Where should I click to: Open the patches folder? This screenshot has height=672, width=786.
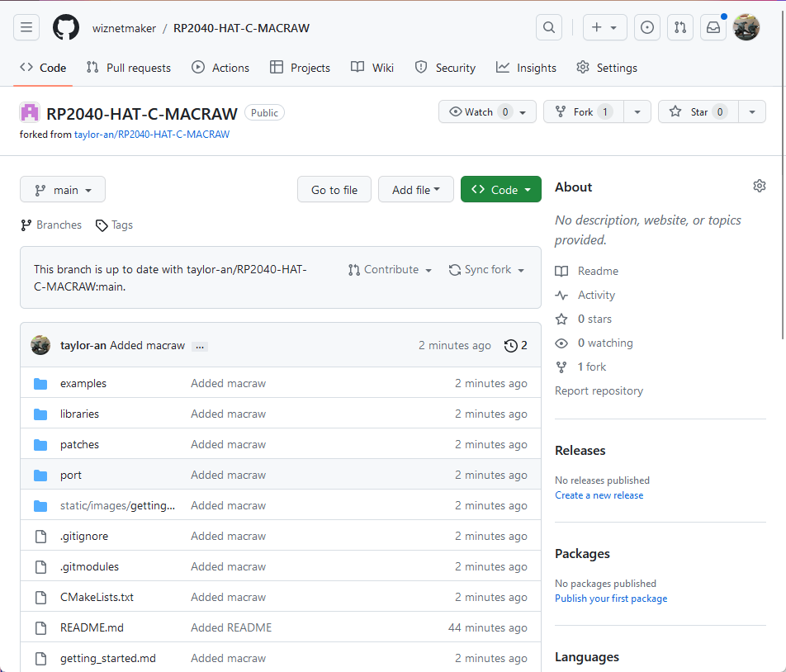80,444
